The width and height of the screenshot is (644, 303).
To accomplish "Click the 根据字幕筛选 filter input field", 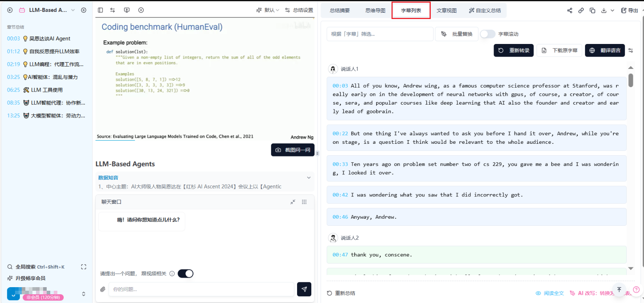I will pyautogui.click(x=380, y=34).
